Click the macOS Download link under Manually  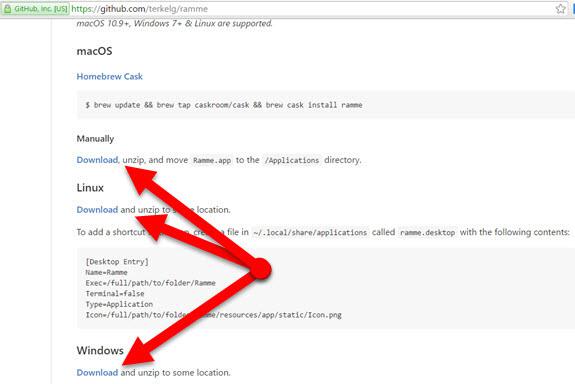[x=97, y=160]
